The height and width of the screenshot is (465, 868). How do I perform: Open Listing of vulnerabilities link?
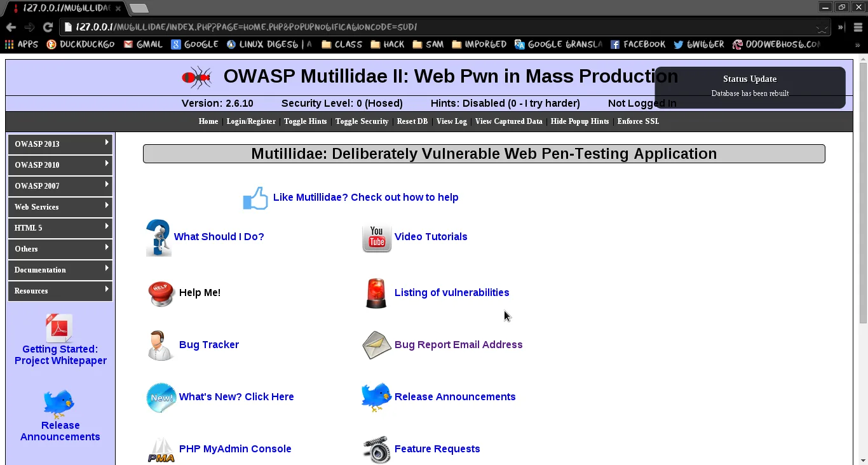coord(452,293)
